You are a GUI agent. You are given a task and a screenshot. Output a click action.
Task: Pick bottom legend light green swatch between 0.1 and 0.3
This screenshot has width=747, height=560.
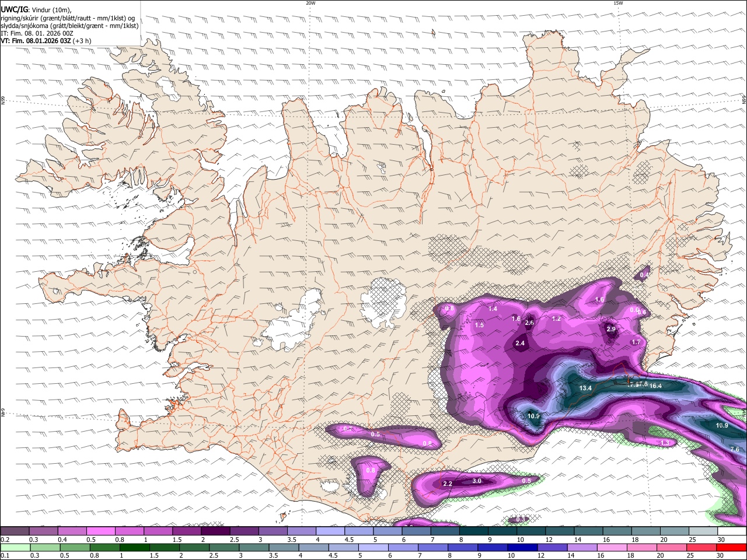pyautogui.click(x=15, y=547)
